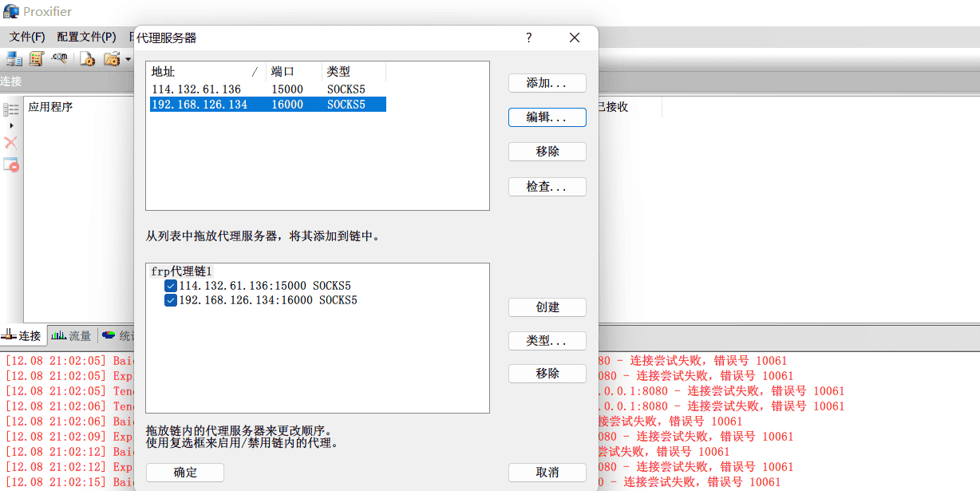This screenshot has width=980, height=491.
Task: Click the Name Resolution .com icon
Action: (x=59, y=58)
